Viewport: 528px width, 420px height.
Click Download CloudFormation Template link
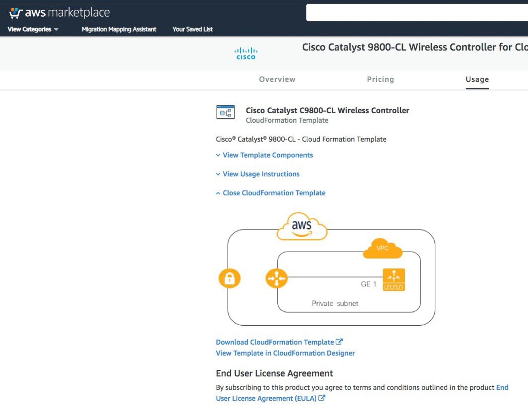pos(275,342)
